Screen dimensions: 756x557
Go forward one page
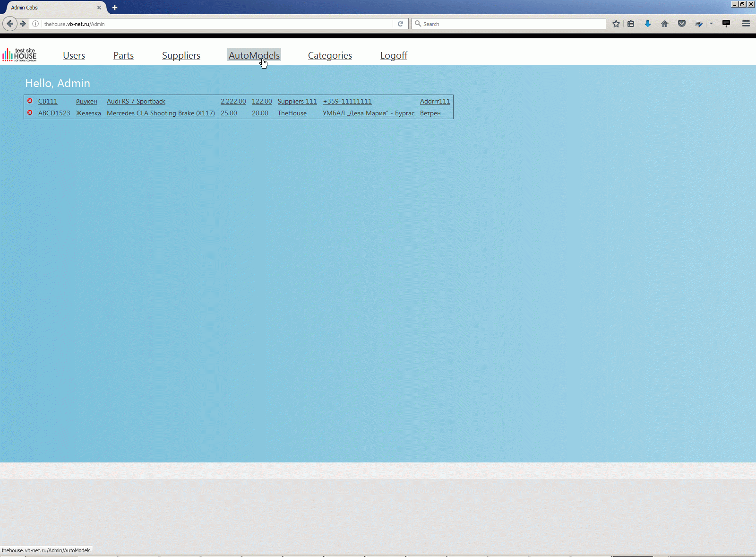coord(23,24)
